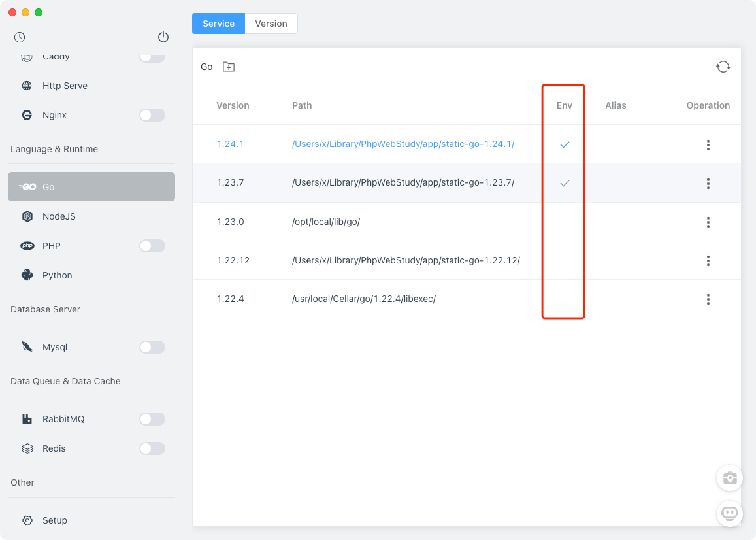
Task: Refresh the Go versions list
Action: [723, 67]
